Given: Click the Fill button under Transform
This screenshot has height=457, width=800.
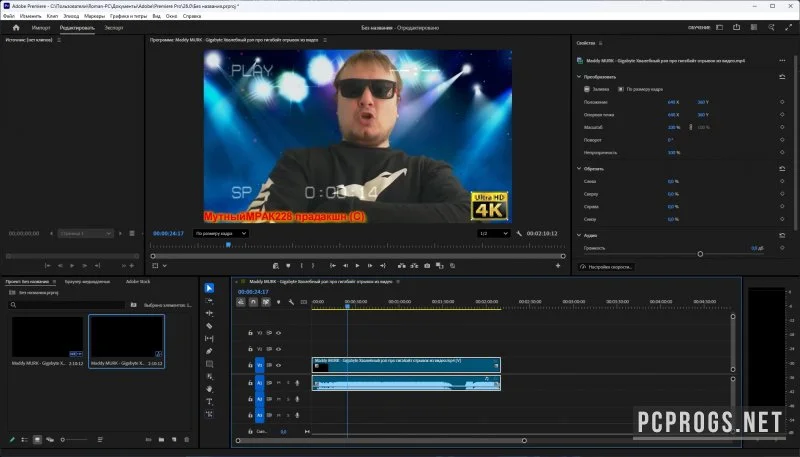Looking at the screenshot, I should [x=596, y=89].
